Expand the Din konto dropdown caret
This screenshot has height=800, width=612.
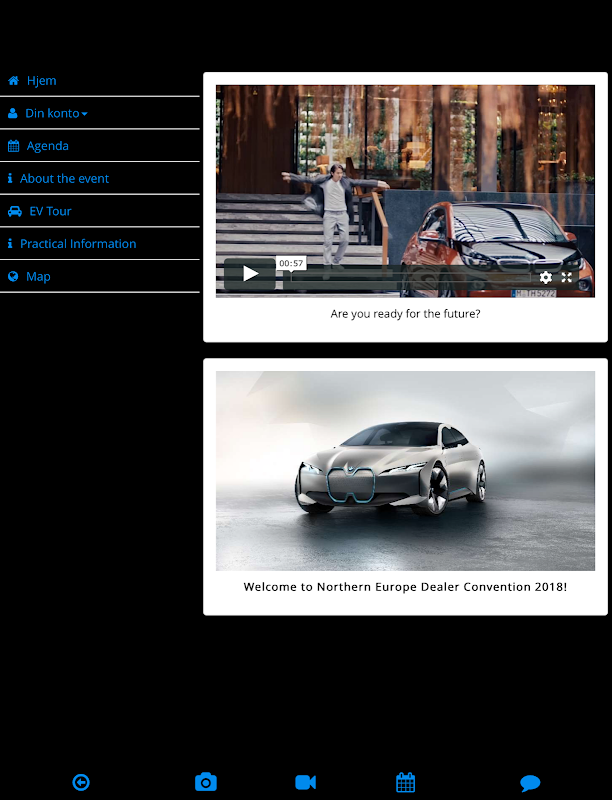84,114
